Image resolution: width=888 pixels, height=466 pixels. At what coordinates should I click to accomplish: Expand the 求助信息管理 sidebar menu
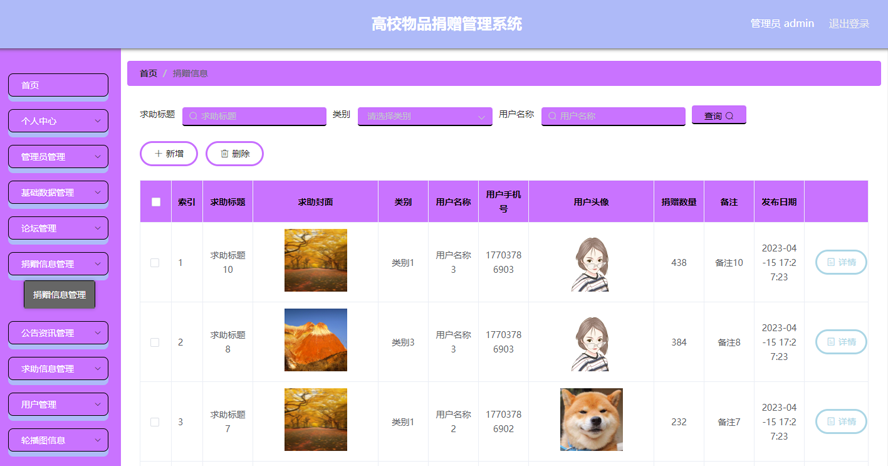[58, 369]
